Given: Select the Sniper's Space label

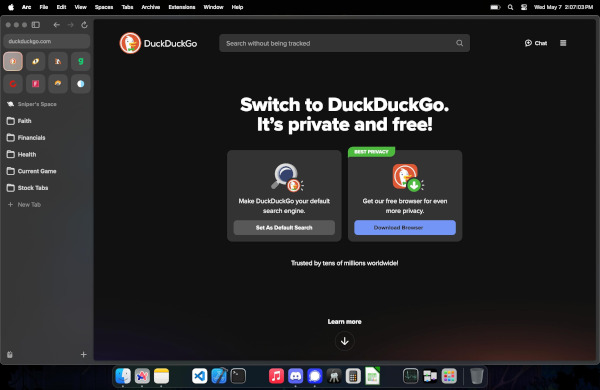Looking at the screenshot, I should pyautogui.click(x=37, y=104).
